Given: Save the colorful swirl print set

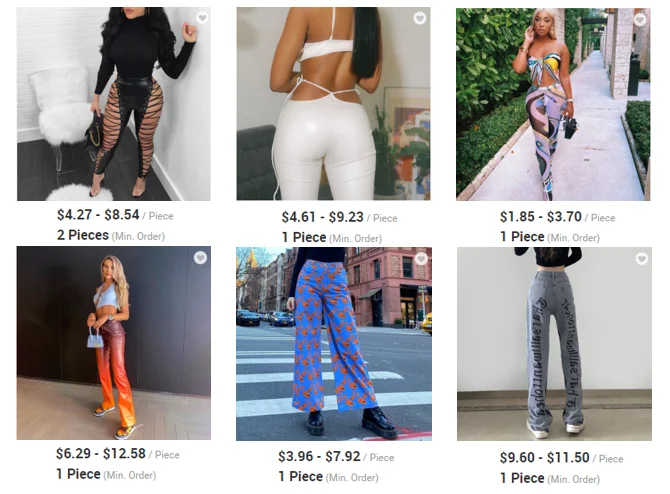Looking at the screenshot, I should point(640,19).
